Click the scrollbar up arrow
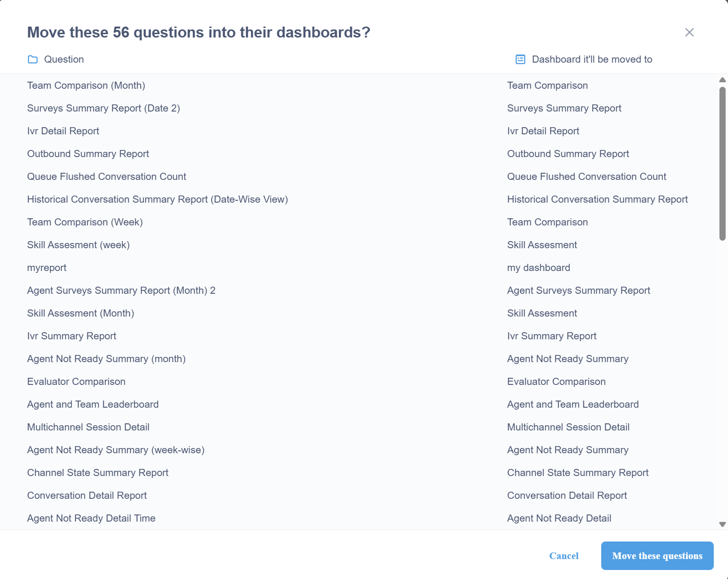728x579 pixels. [722, 80]
